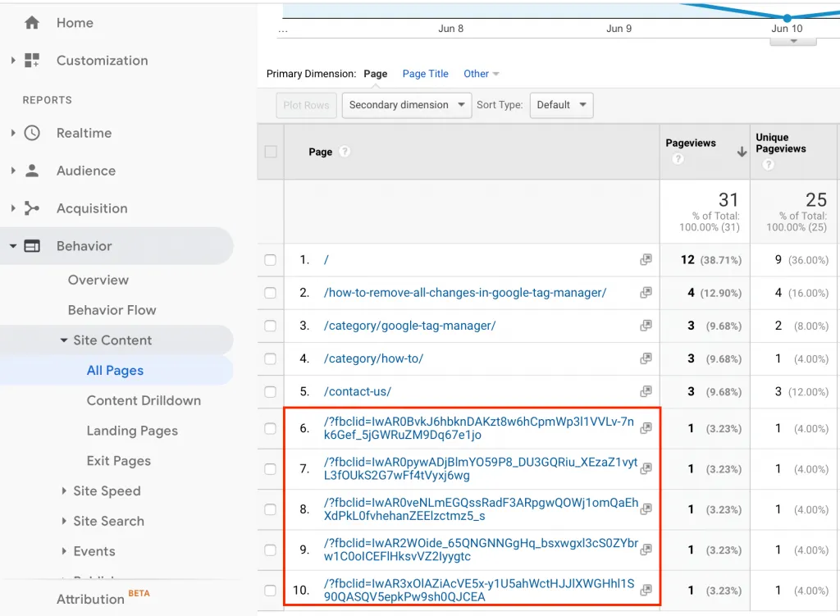This screenshot has width=840, height=616.
Task: Click the Jun 10 data point on chart
Action: [x=787, y=18]
